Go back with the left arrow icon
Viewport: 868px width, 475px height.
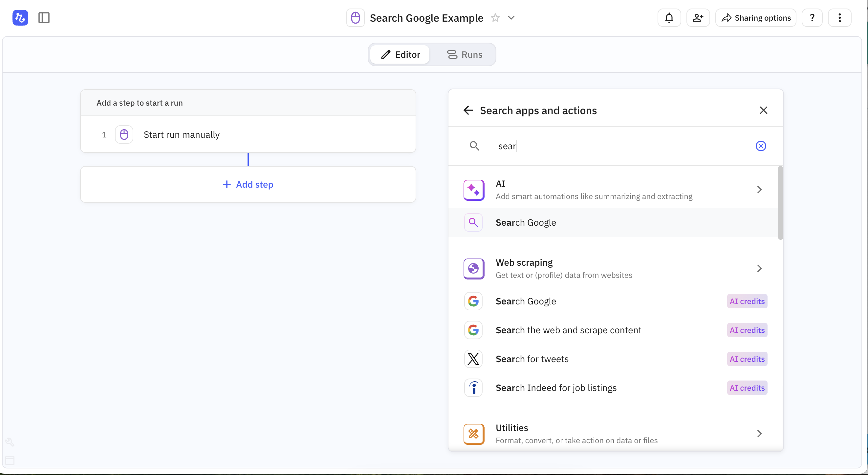(468, 110)
